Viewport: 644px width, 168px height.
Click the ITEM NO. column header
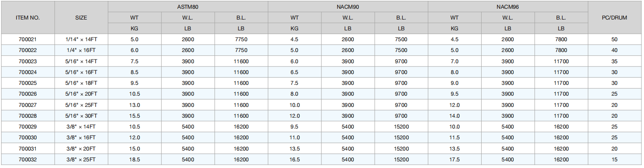click(28, 18)
